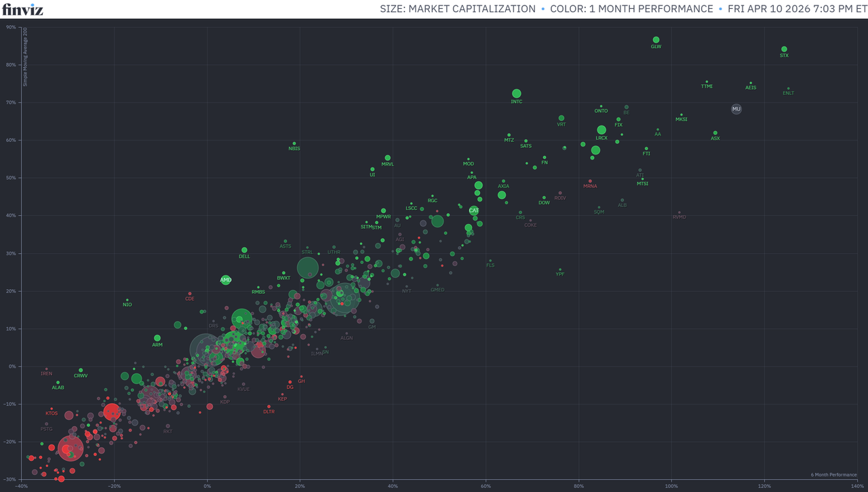Click the BE ticker label
Screen dimensions: 868x492
(627, 113)
